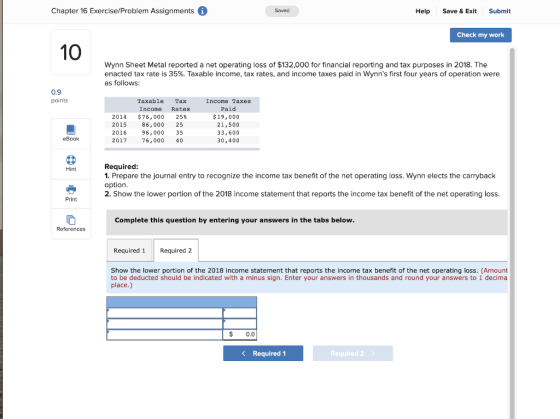
Task: Open the Help link
Action: coord(422,11)
